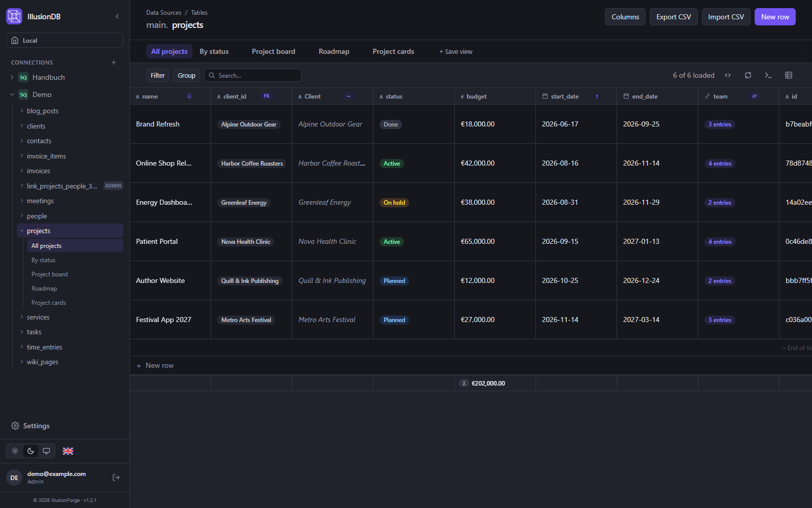Expand the invoices table node
Screen dimensions: 812x508
[x=22, y=171]
